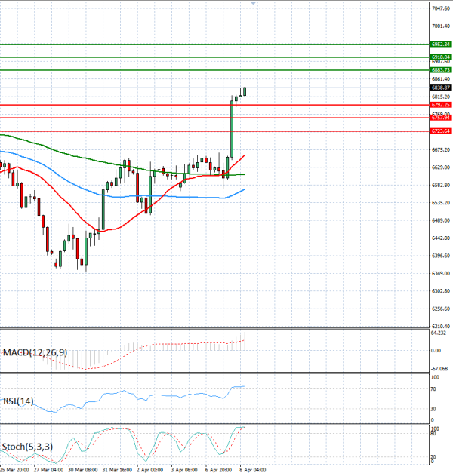Select the 6757.94 support price tag
This screenshot has height=476, width=453.
coord(440,118)
